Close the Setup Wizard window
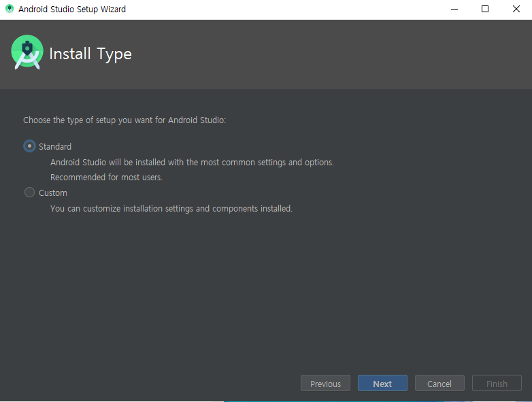Screen dimensions: 532x402 [x=516, y=9]
